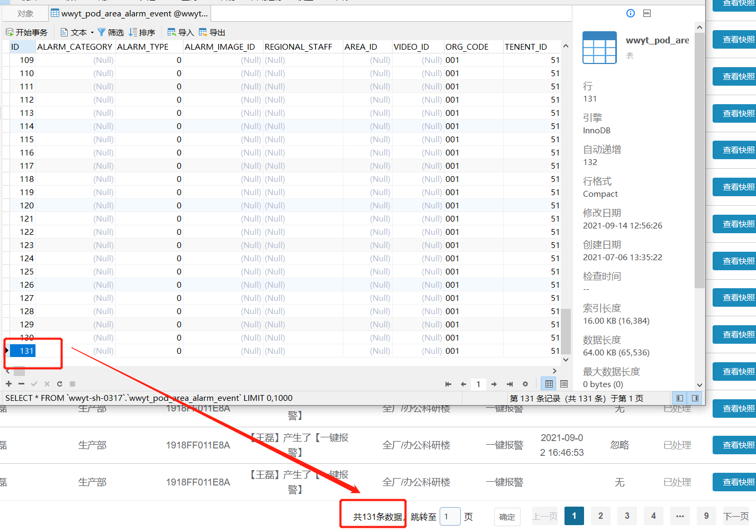Click the refresh records icon
Viewport: 756px width, 532px height.
click(x=60, y=384)
